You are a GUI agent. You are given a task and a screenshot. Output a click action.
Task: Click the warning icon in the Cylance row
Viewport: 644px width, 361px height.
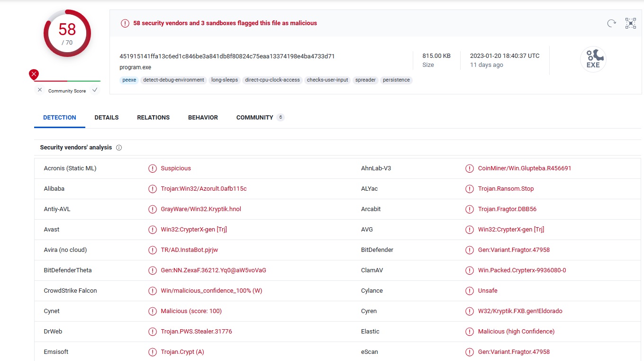470,291
